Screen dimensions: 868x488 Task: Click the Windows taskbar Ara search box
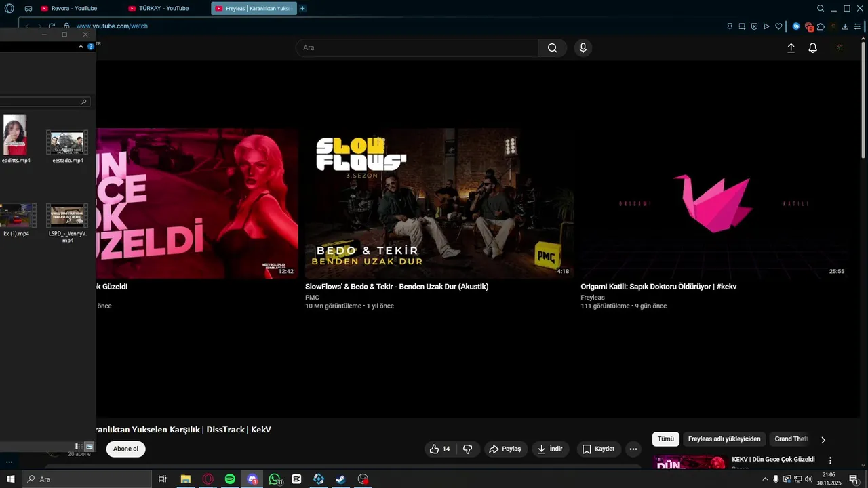(x=87, y=479)
